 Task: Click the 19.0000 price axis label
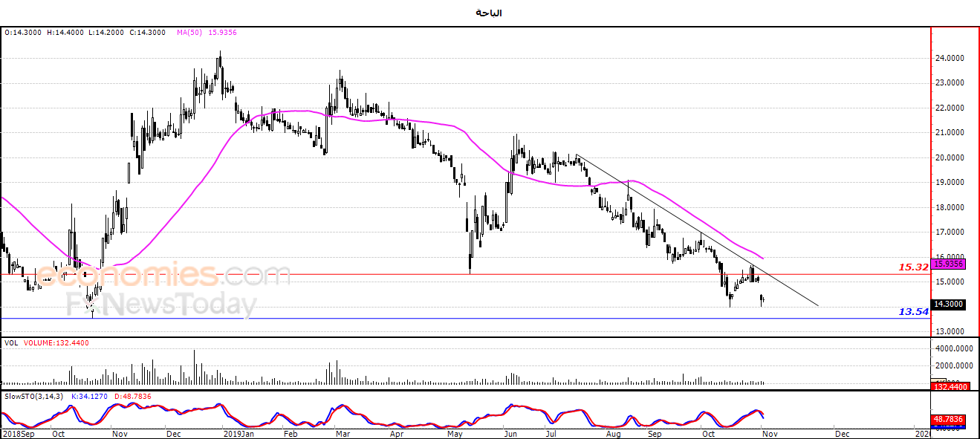pyautogui.click(x=950, y=183)
